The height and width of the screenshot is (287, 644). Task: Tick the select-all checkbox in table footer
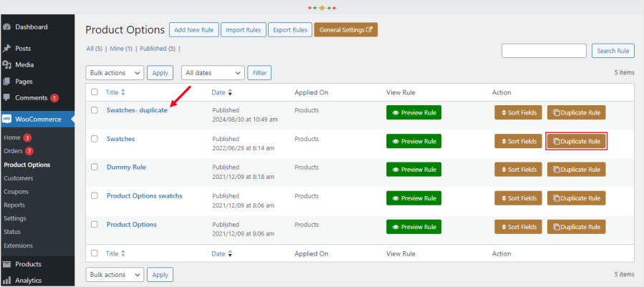pyautogui.click(x=95, y=253)
